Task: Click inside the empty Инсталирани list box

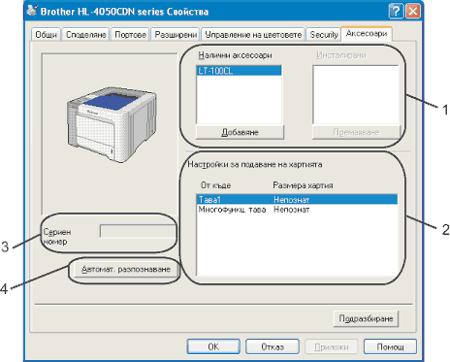Action: (356, 94)
